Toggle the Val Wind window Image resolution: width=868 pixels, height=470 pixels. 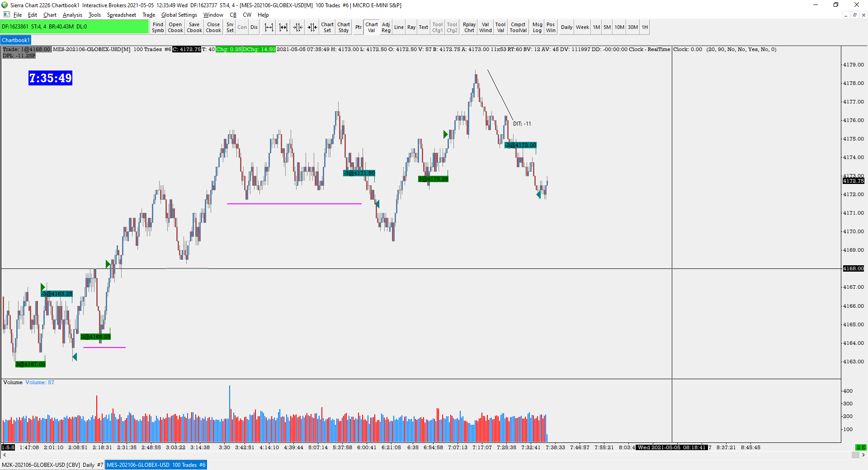pyautogui.click(x=486, y=27)
